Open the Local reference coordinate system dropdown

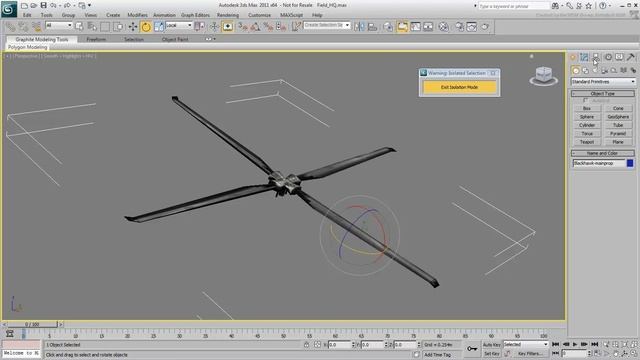(178, 25)
